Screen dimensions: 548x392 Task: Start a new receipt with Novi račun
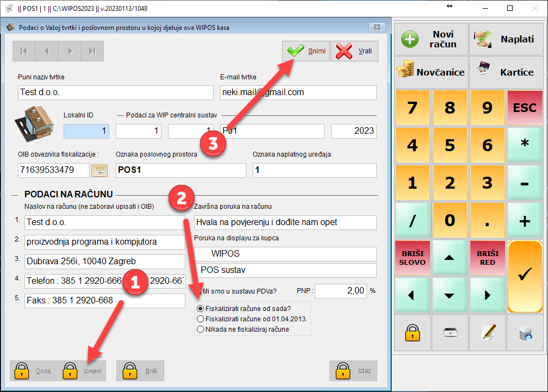click(431, 39)
